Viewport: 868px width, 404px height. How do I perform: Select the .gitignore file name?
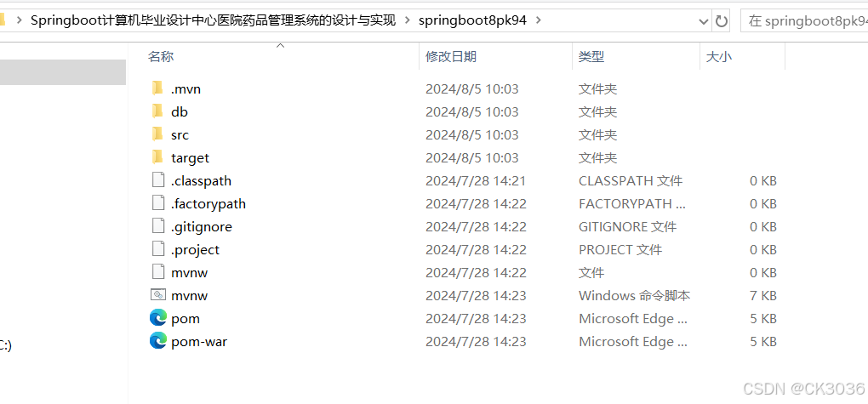pos(202,227)
